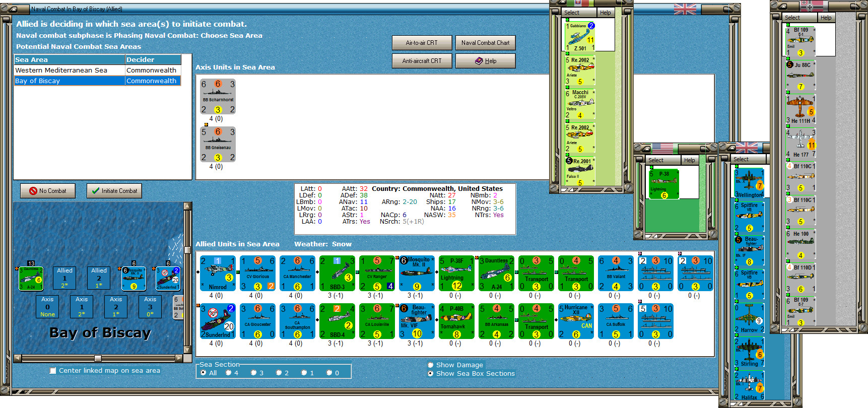Choose the Bf 110D aircraft unit

(x=800, y=278)
